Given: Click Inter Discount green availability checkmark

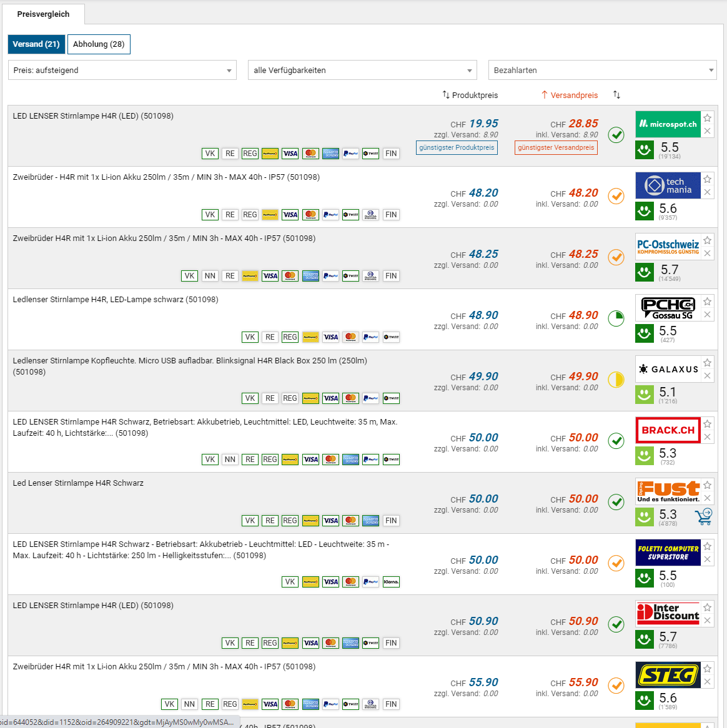Looking at the screenshot, I should 616,624.
